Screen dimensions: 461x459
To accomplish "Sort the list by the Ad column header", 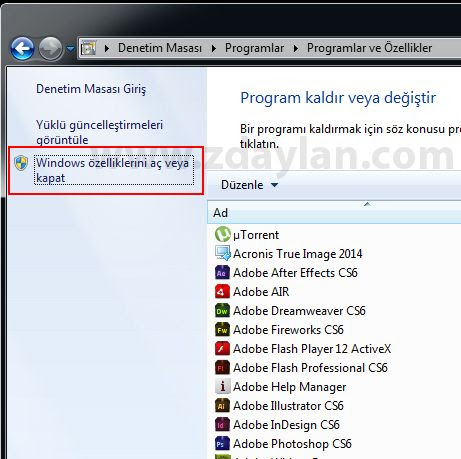I will [334, 212].
